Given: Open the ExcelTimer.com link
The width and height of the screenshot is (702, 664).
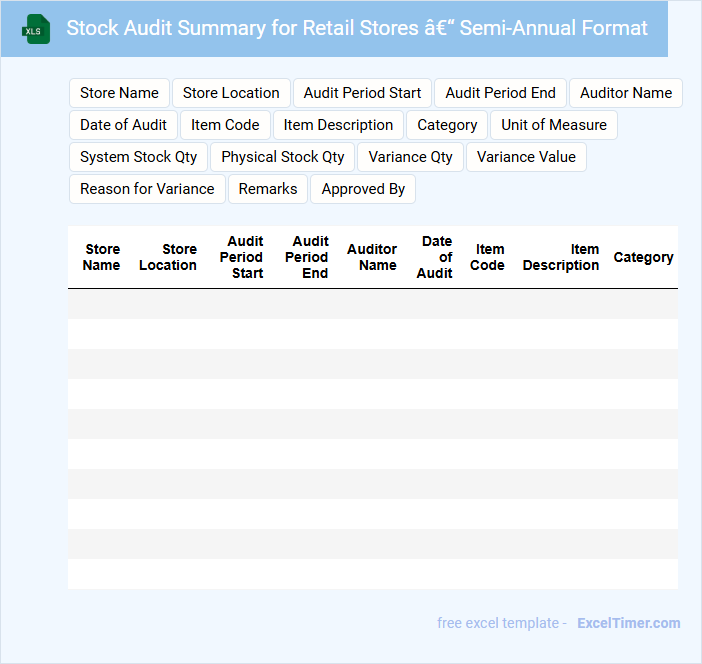Looking at the screenshot, I should click(628, 623).
